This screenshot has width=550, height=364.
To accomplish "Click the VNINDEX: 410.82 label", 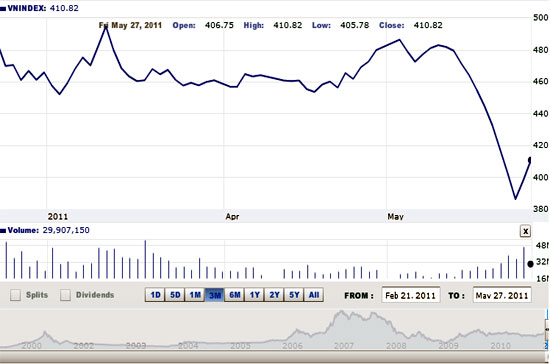I will (43, 8).
